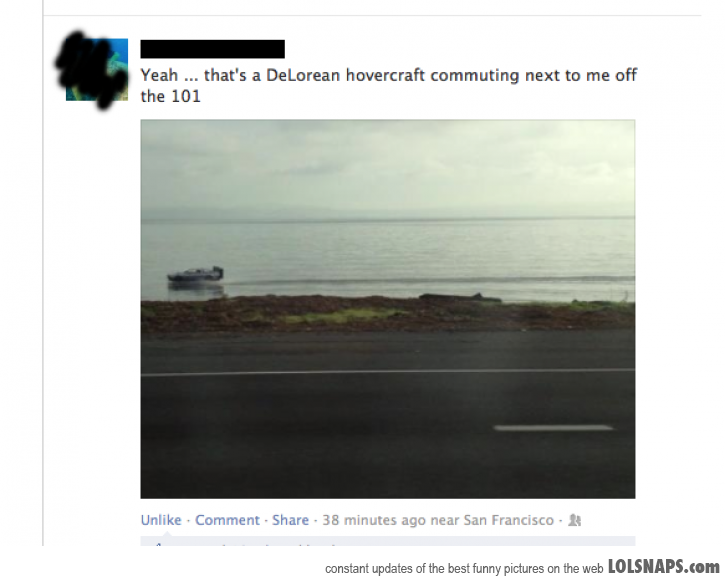Open the Comment link under the photo
Screen dimensions: 725x586
point(227,520)
